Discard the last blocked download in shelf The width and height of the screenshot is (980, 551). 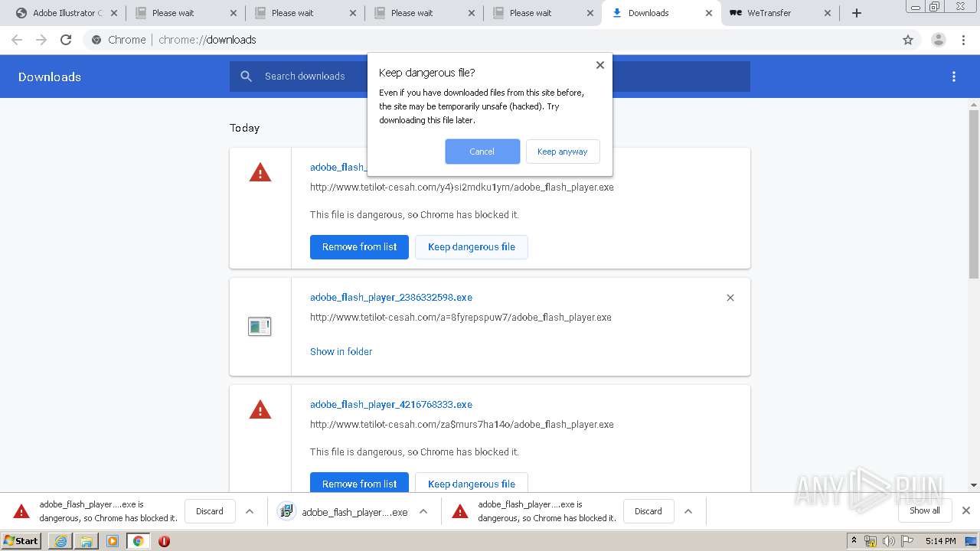coord(648,511)
